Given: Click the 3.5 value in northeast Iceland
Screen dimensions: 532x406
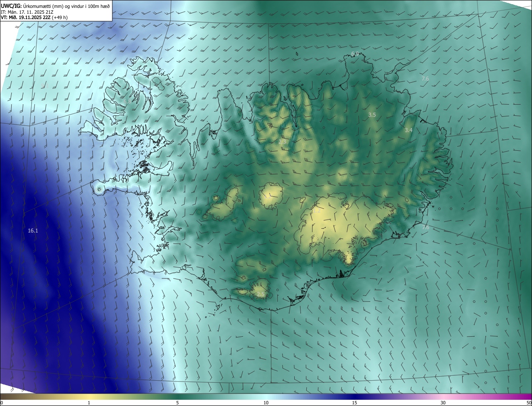Looking at the screenshot, I should point(372,115).
